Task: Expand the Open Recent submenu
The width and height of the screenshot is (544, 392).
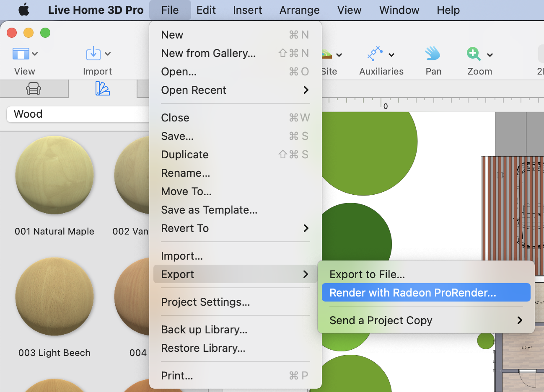Action: (x=194, y=90)
